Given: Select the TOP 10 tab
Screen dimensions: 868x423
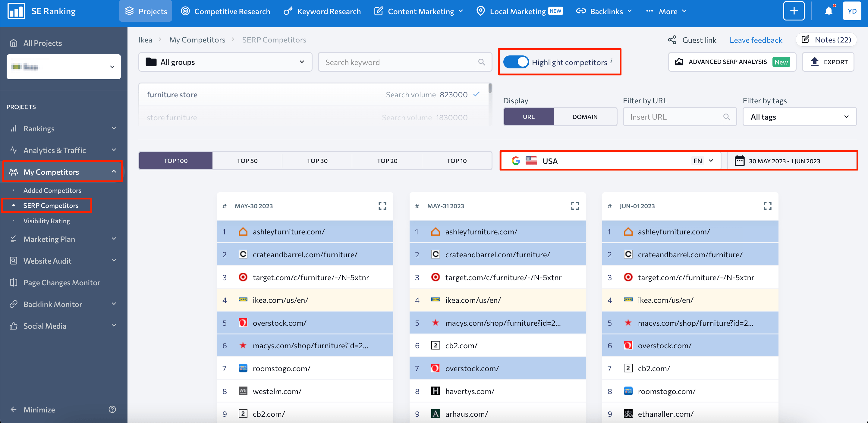Looking at the screenshot, I should (457, 161).
